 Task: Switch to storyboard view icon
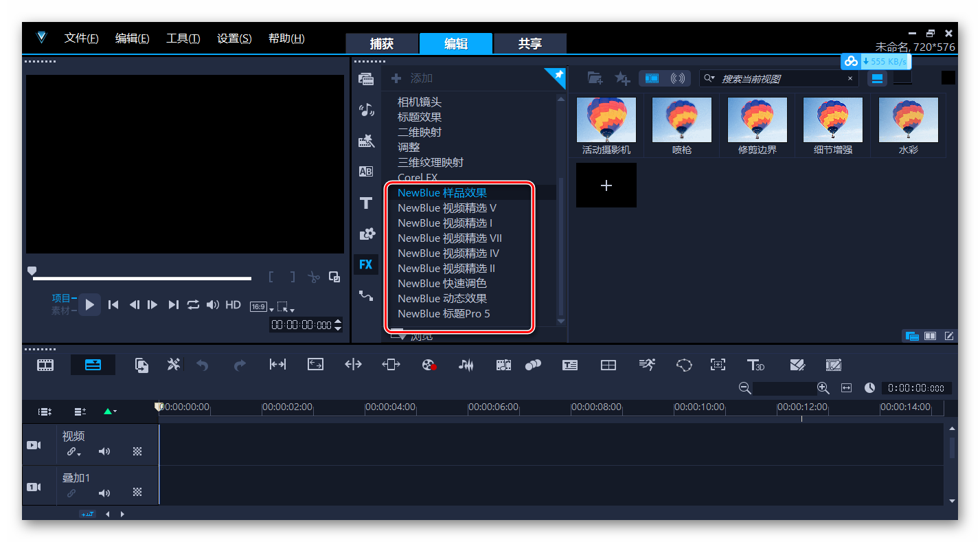point(45,365)
